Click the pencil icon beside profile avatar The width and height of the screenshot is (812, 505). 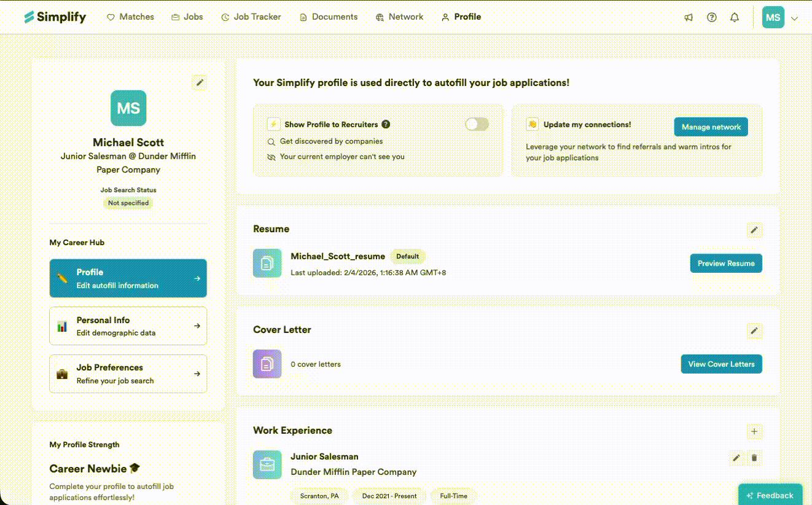pyautogui.click(x=199, y=82)
